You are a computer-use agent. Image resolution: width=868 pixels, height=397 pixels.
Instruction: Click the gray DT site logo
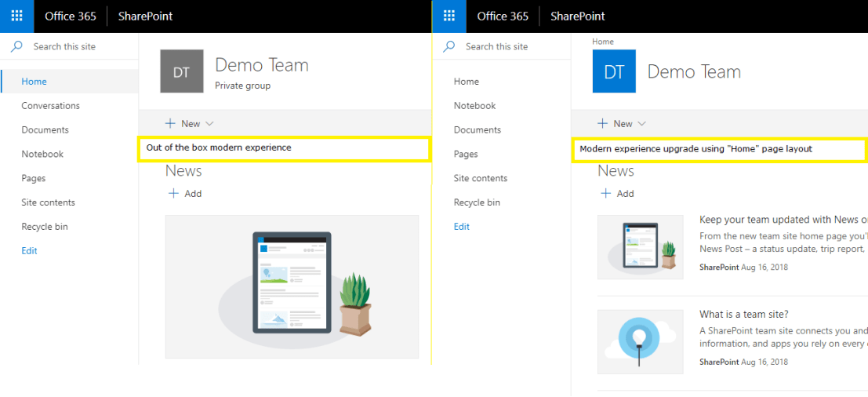181,72
